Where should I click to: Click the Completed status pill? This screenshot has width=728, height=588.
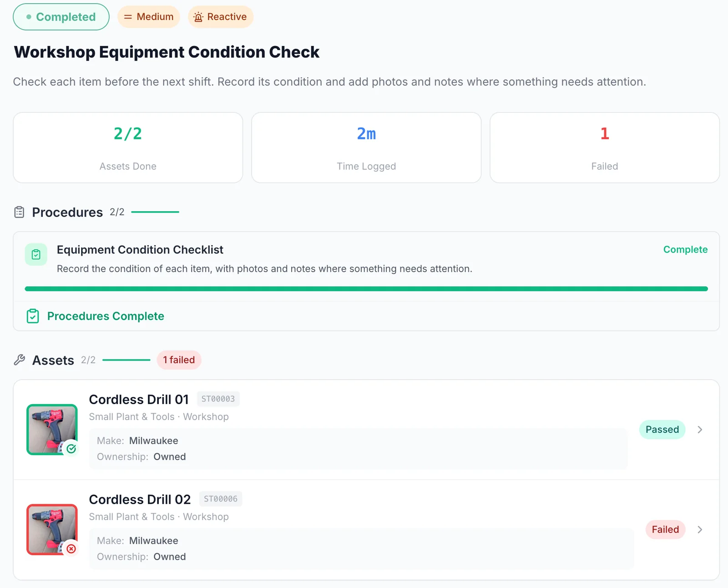(x=61, y=17)
